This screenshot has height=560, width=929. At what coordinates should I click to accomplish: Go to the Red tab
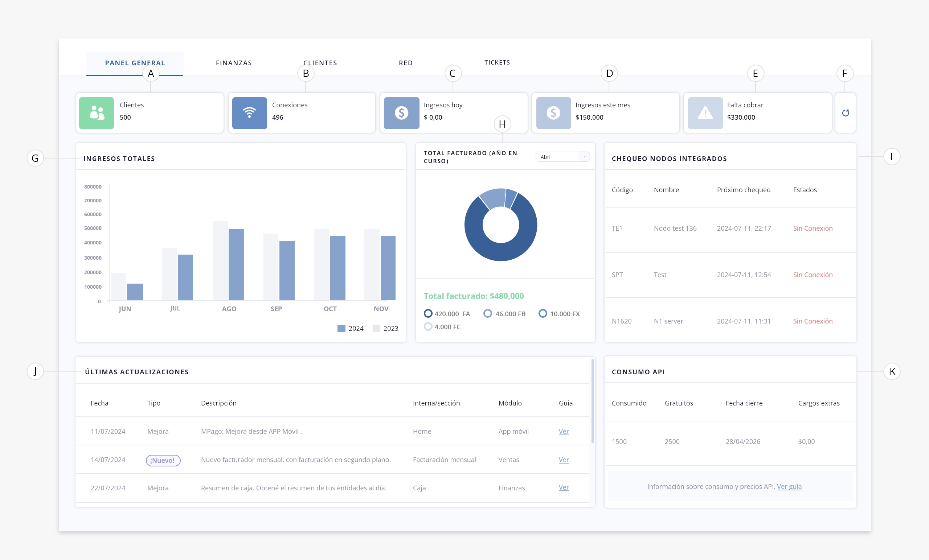pos(406,63)
